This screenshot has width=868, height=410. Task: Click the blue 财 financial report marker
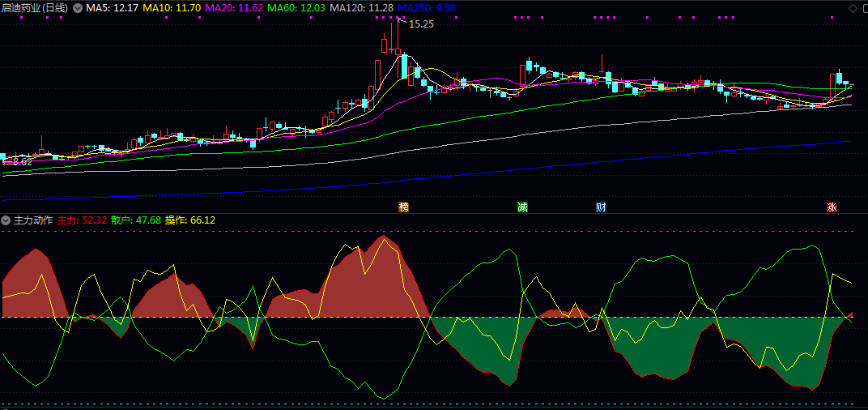601,207
